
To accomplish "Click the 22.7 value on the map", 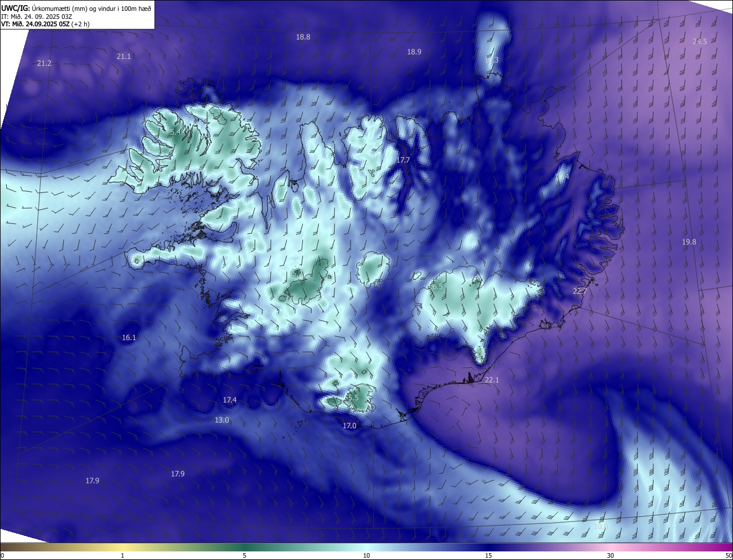I will (580, 291).
